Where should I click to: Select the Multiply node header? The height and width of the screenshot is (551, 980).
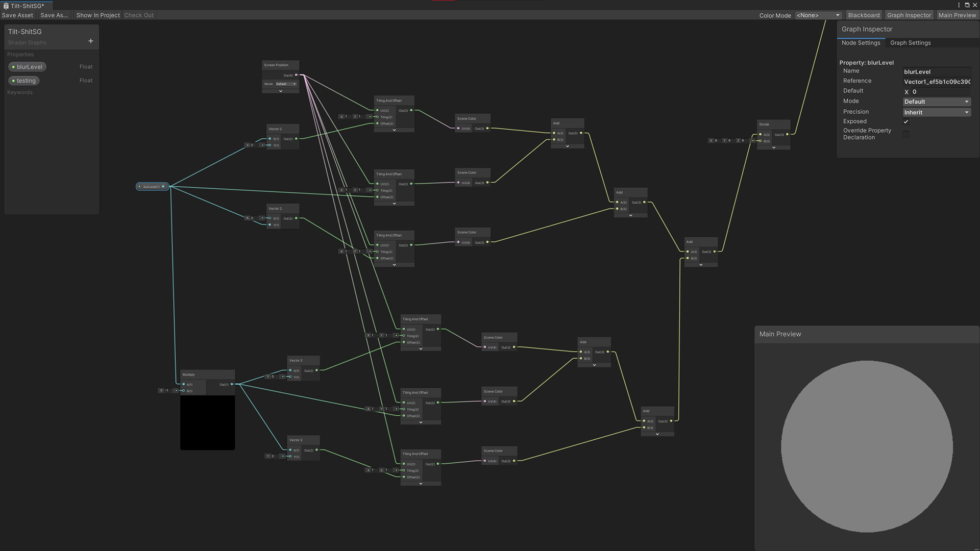click(x=208, y=374)
